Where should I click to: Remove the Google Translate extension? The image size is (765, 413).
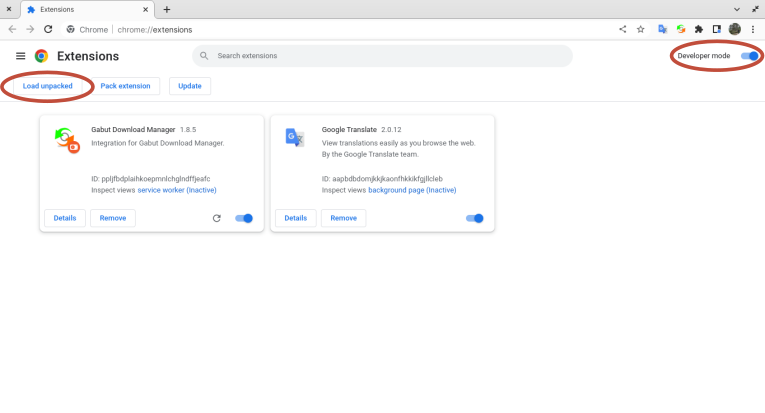343,218
